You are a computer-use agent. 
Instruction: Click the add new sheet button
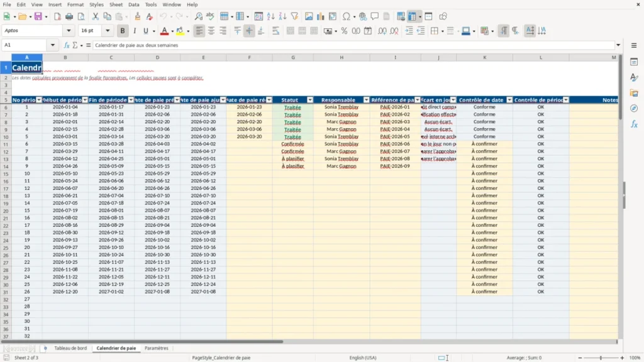point(45,348)
